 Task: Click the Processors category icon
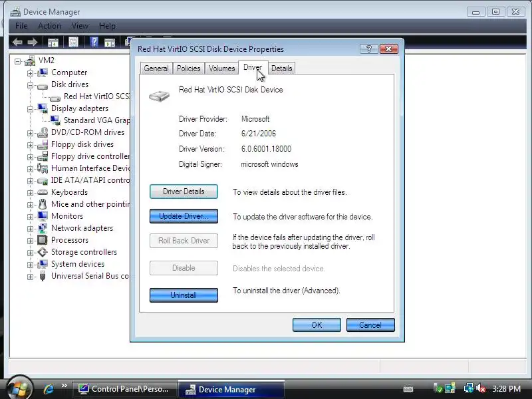[43, 240]
